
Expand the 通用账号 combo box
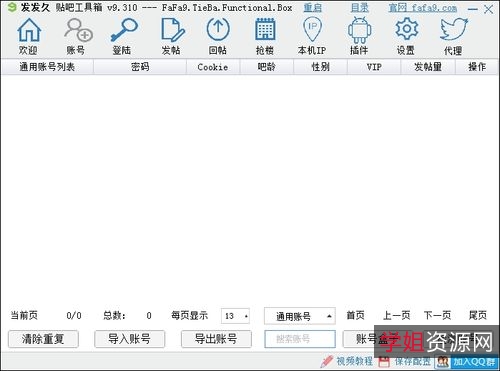[300, 316]
